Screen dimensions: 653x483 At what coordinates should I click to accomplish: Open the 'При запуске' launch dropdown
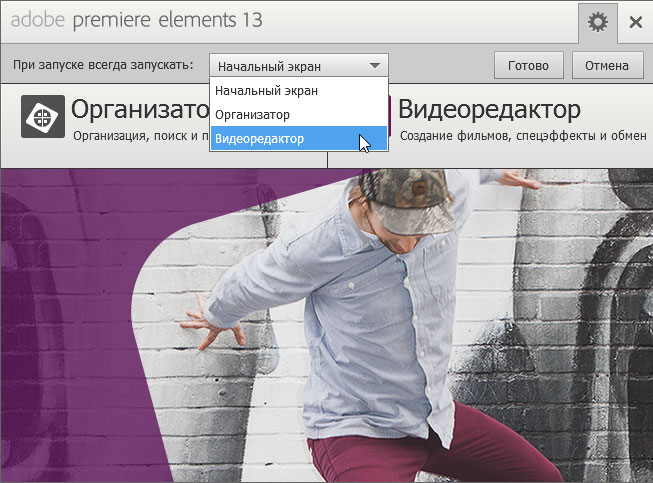pos(299,66)
